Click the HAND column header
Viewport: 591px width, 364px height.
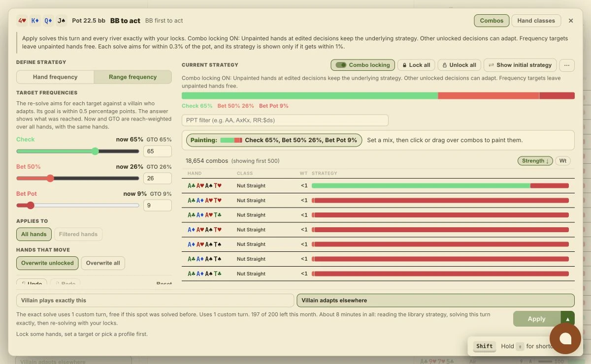coord(195,174)
